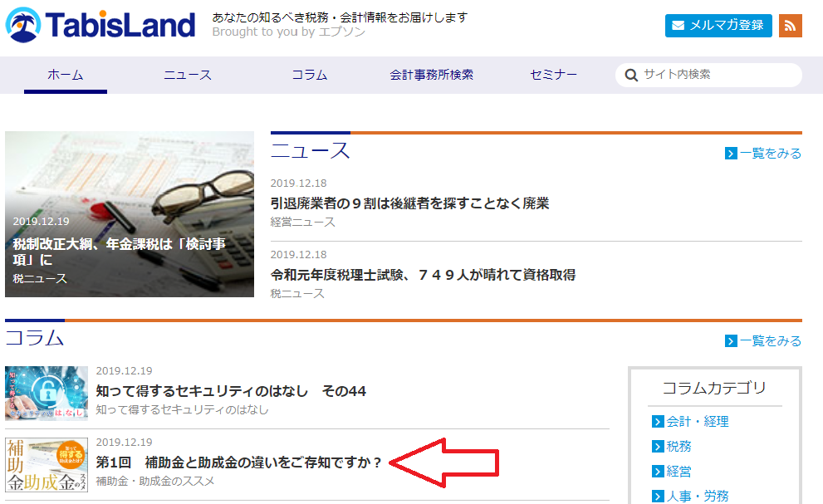823x504 pixels.
Task: Open the orange RSS feed icon
Action: [x=790, y=26]
